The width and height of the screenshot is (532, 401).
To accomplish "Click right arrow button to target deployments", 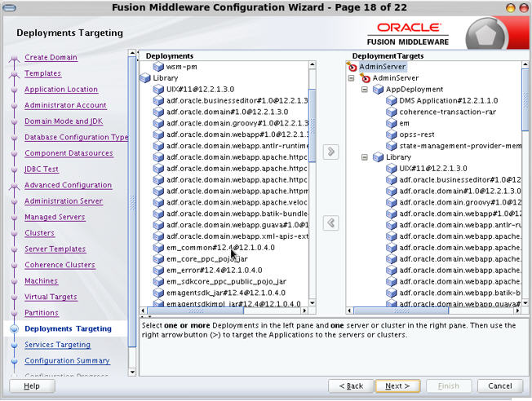I will pyautogui.click(x=330, y=152).
